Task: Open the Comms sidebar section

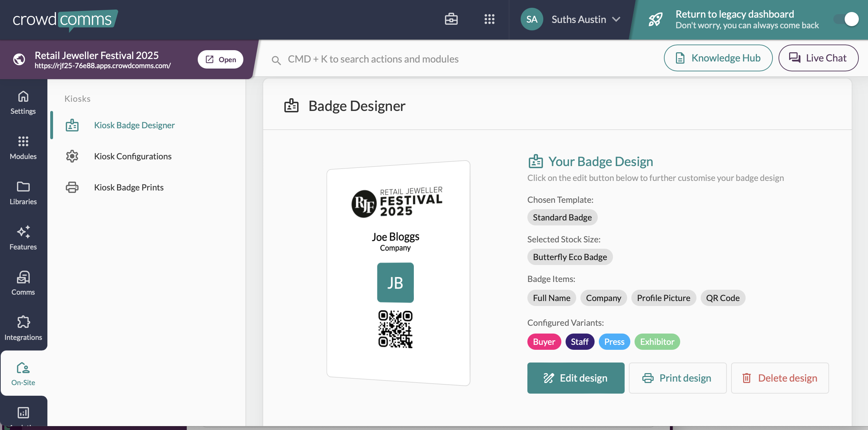Action: coord(23,283)
